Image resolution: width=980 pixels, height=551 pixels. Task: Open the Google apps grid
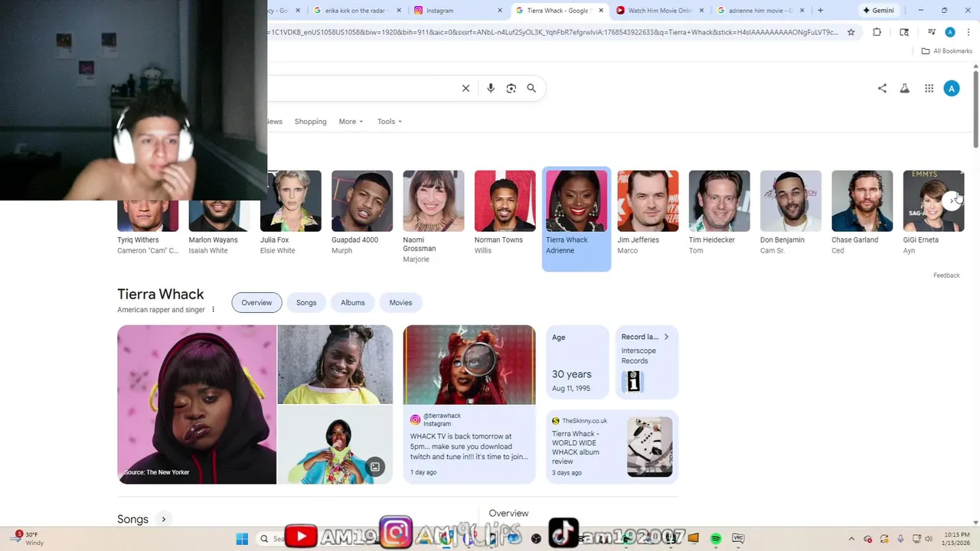929,88
